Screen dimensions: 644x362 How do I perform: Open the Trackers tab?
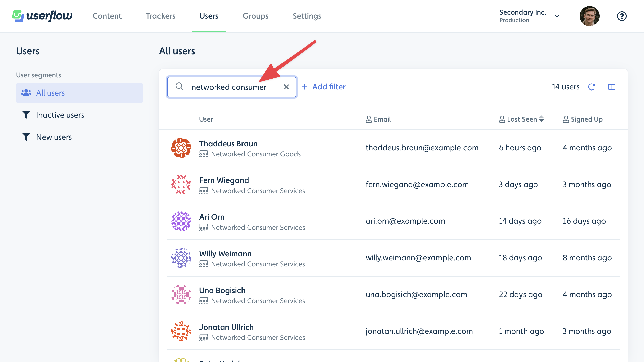coord(160,16)
